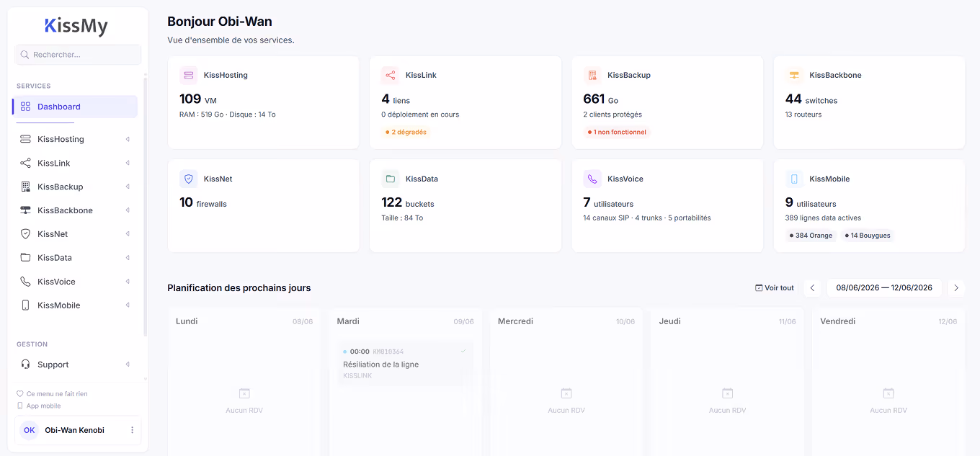Screen dimensions: 980x456
Task: Click the 384 Orange badge
Action: click(x=811, y=236)
